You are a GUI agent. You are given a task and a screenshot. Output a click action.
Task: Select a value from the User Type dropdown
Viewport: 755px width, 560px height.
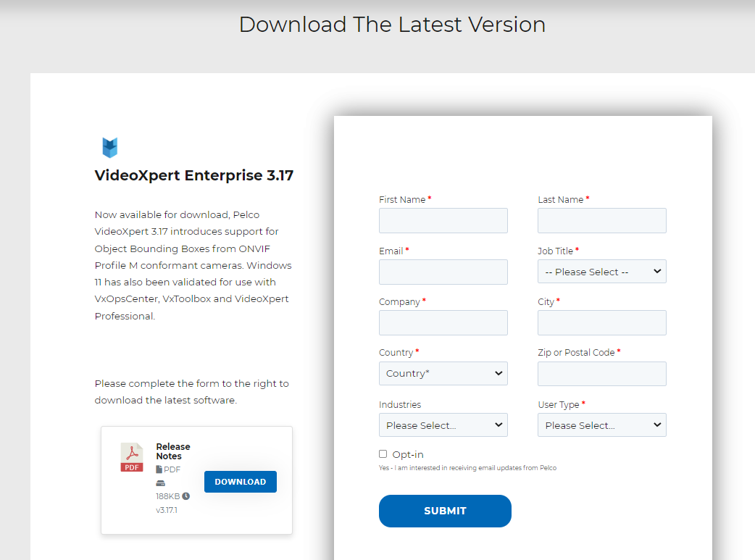point(601,425)
